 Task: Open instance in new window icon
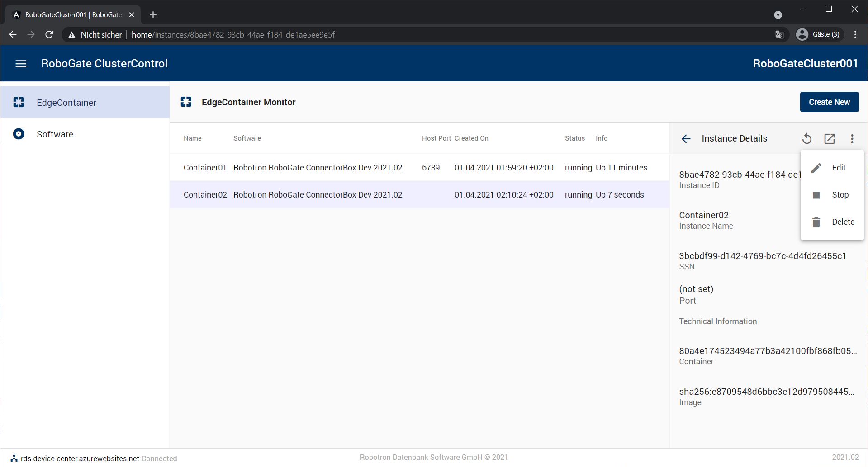coord(830,139)
